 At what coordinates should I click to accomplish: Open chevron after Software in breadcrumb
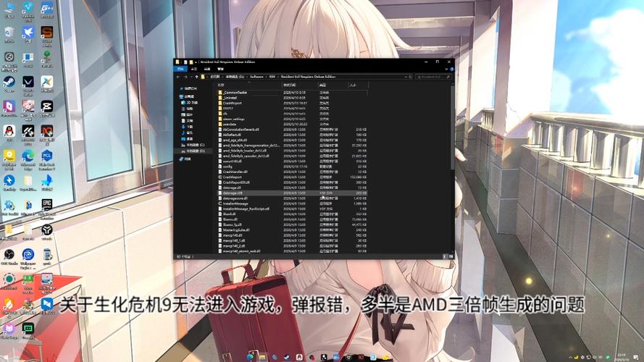(267, 77)
